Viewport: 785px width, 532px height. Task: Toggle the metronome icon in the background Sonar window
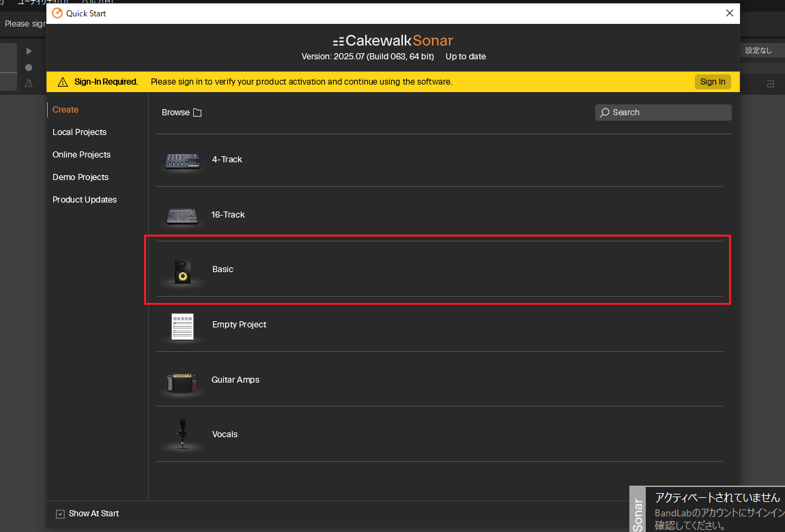(29, 83)
